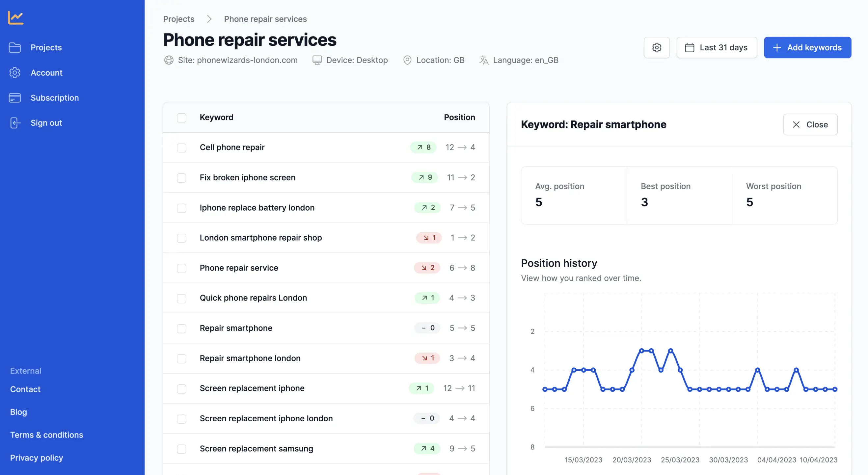Click the Add keywords button
The height and width of the screenshot is (475, 868).
pos(807,47)
